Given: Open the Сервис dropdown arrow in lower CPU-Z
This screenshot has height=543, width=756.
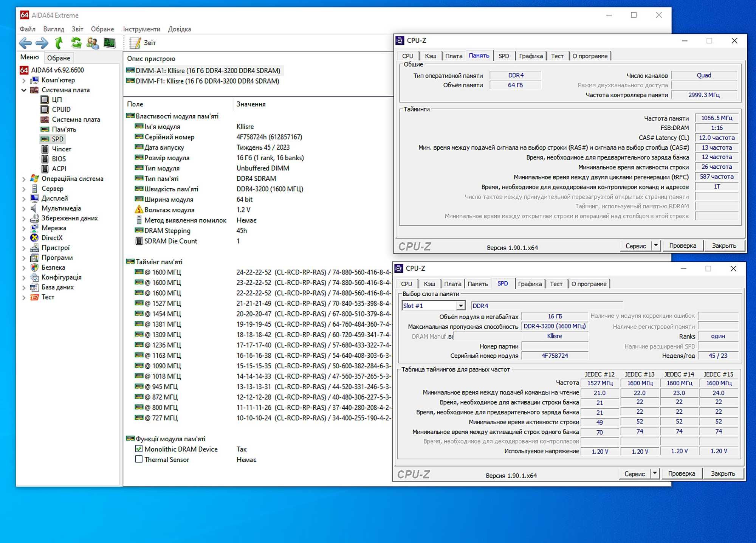Looking at the screenshot, I should (x=655, y=473).
